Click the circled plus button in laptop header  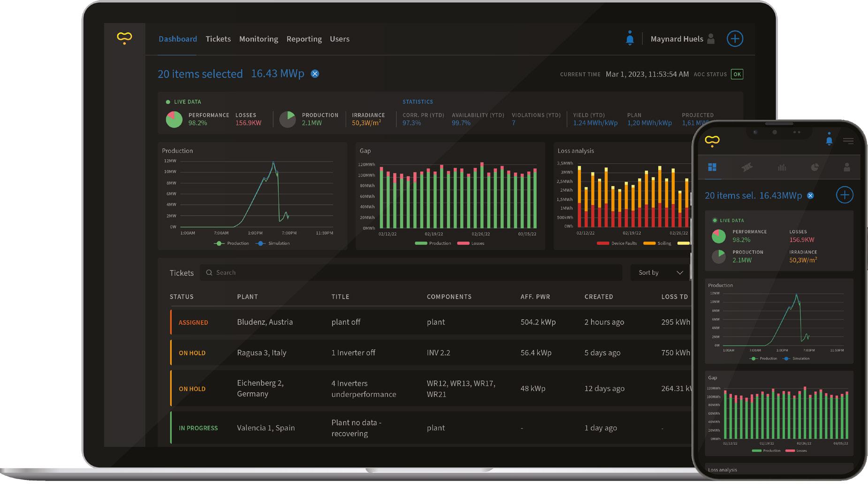click(735, 38)
